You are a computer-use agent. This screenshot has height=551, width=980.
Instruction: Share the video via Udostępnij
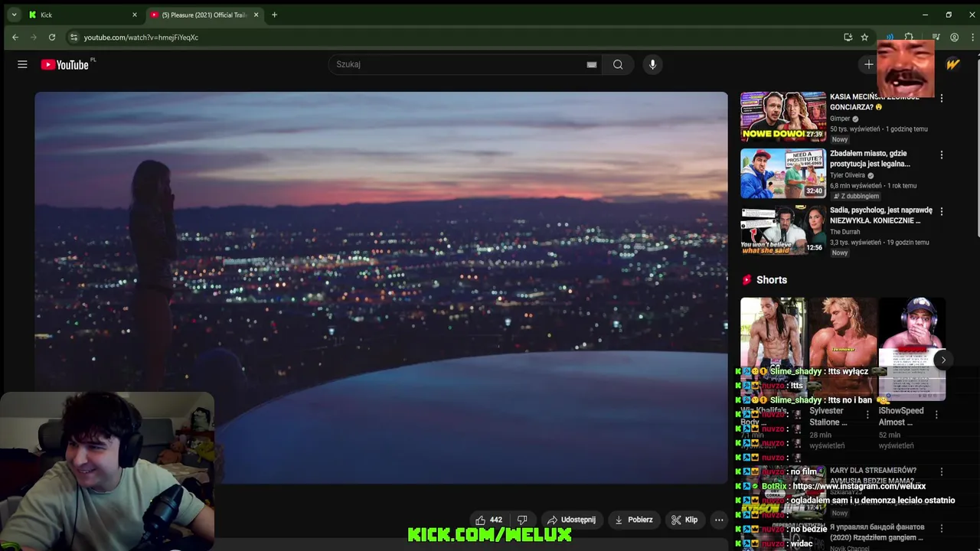click(571, 520)
